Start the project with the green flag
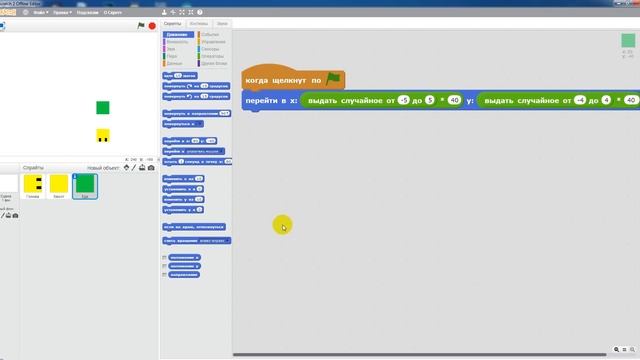640x360 pixels. coord(141,26)
